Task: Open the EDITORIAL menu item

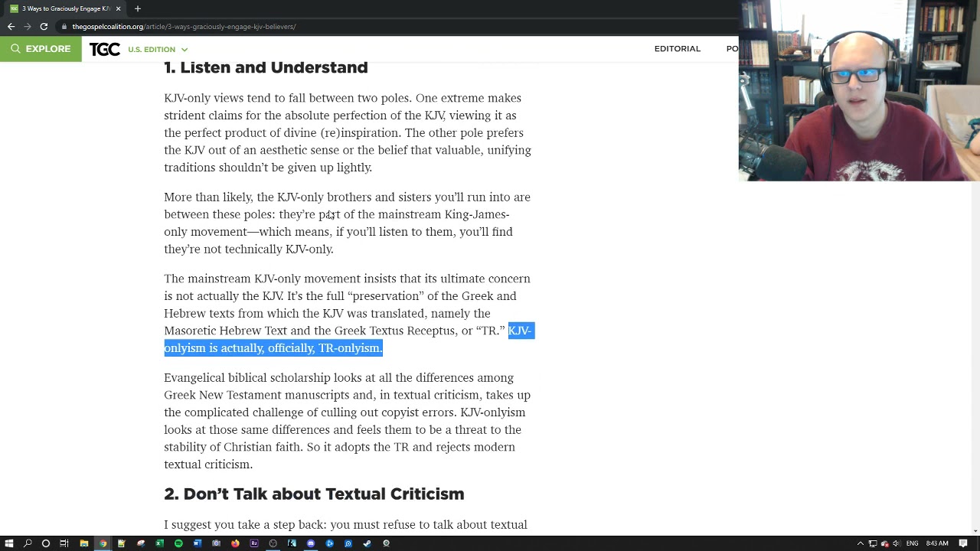Action: [x=678, y=49]
